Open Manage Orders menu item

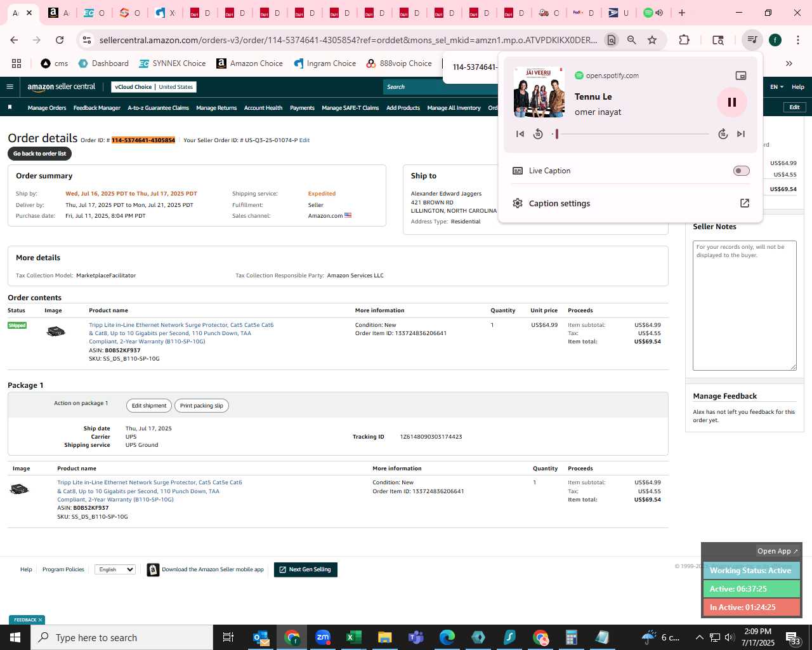click(x=47, y=108)
